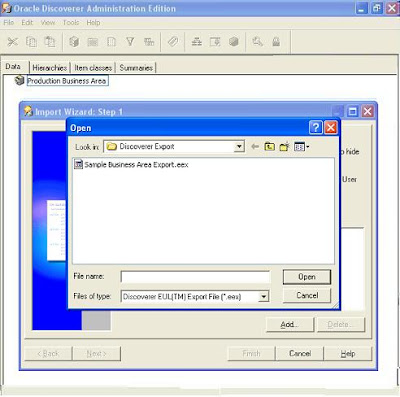This screenshot has width=400, height=397.
Task: Click the Open button in the dialog
Action: pyautogui.click(x=307, y=277)
